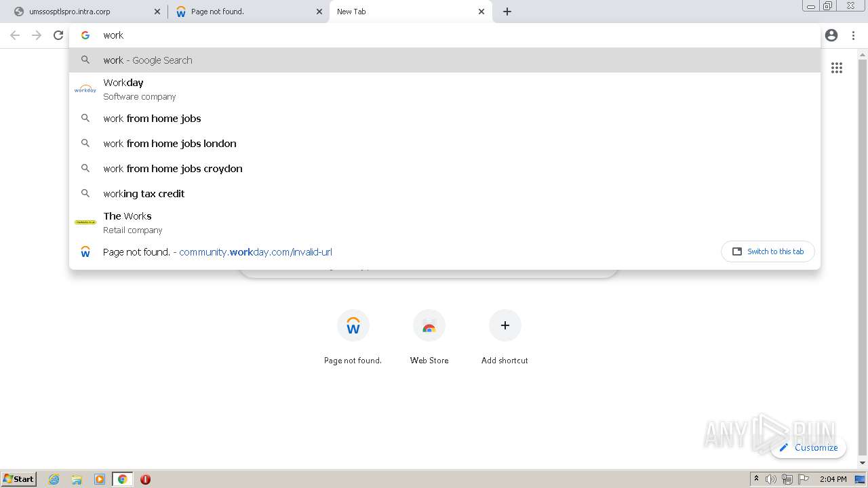Click the Action Center flag icon
Image resolution: width=868 pixels, height=488 pixels.
pos(803,479)
